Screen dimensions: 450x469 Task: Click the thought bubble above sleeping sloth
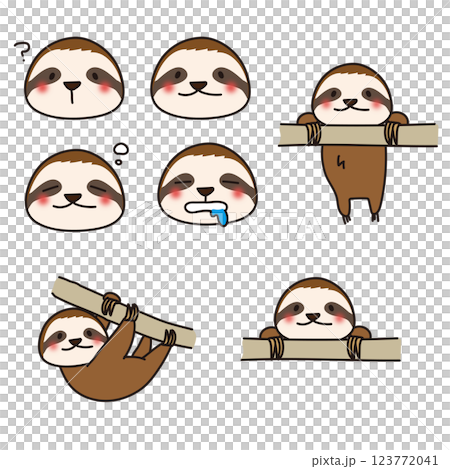pos(120,154)
